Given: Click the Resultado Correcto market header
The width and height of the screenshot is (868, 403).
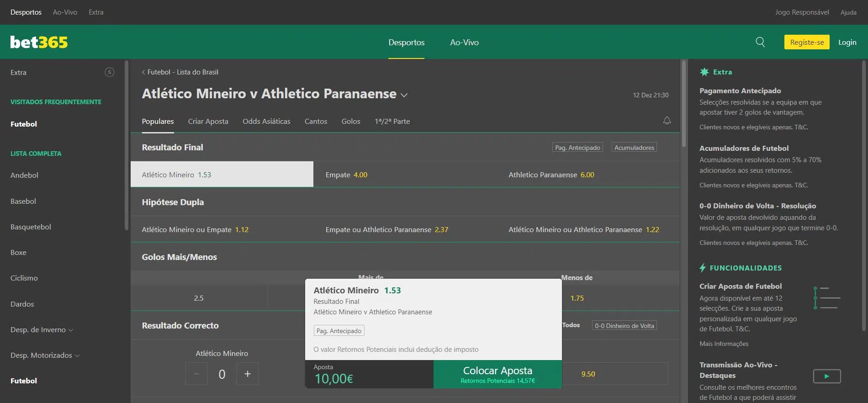Looking at the screenshot, I should (x=180, y=325).
